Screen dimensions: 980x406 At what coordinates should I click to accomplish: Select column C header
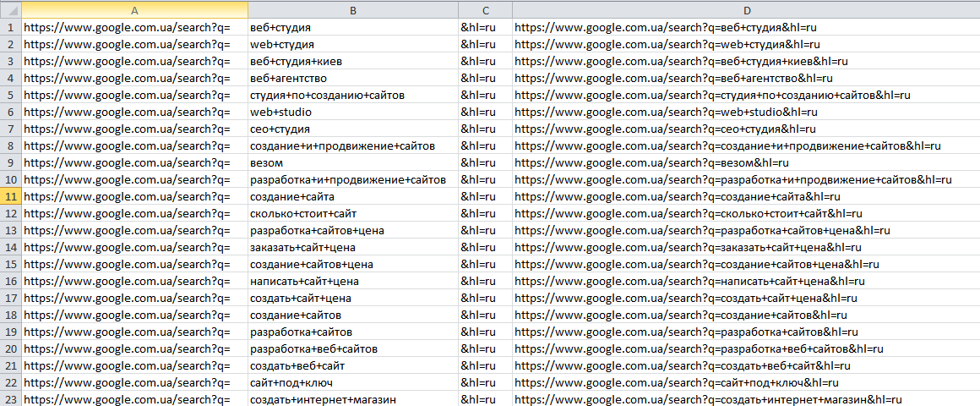tap(485, 10)
